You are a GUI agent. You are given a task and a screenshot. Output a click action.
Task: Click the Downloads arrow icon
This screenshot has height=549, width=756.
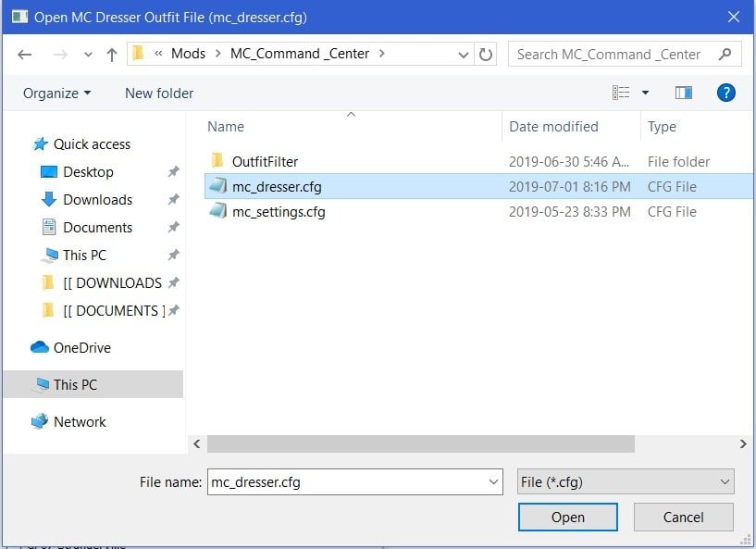coord(49,199)
